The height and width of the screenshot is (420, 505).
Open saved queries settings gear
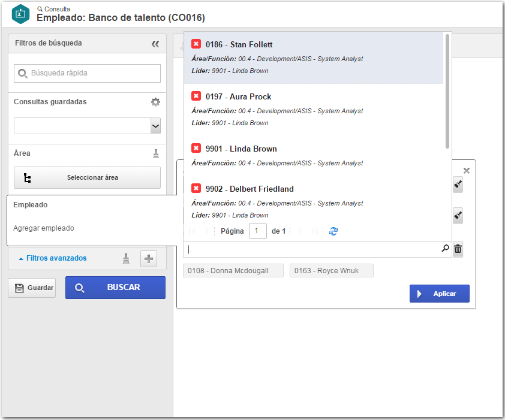pos(155,102)
